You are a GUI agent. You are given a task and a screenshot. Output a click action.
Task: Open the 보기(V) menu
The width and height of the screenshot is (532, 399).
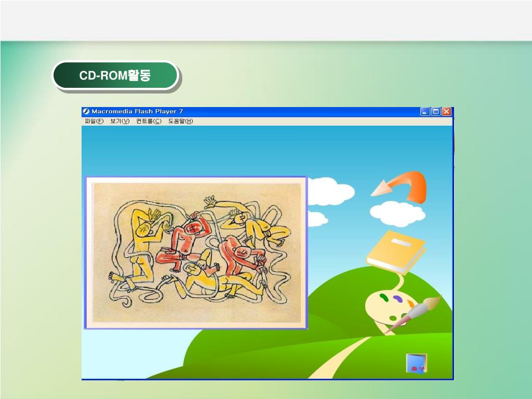tap(120, 121)
